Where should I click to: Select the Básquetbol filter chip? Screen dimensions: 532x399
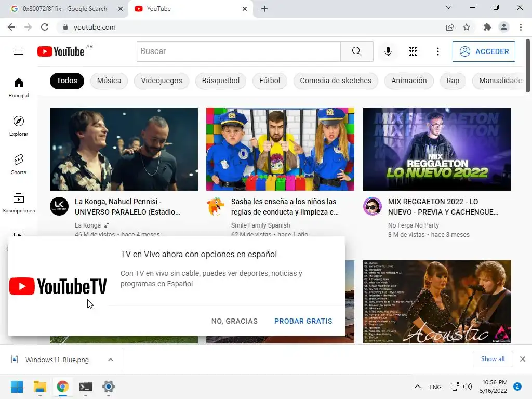click(220, 81)
